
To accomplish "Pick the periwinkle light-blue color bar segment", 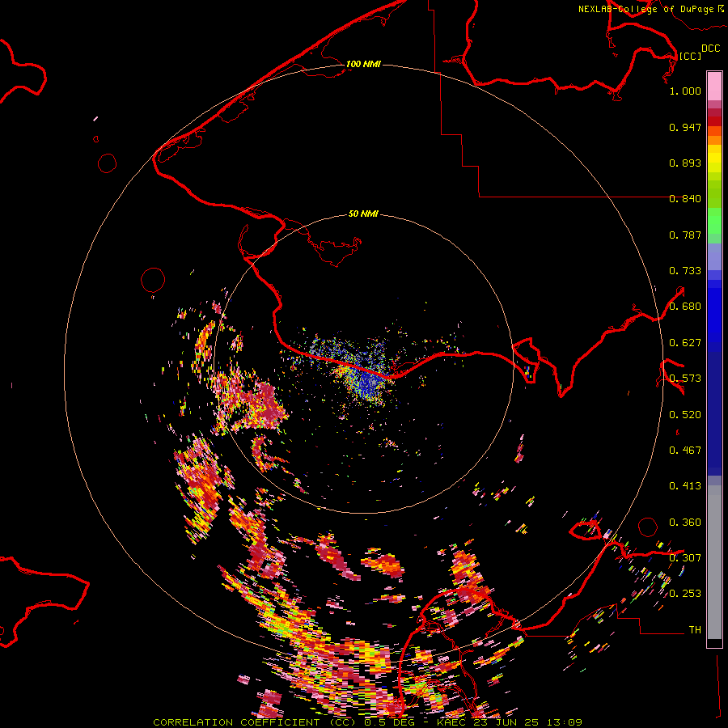I will pyautogui.click(x=714, y=256).
